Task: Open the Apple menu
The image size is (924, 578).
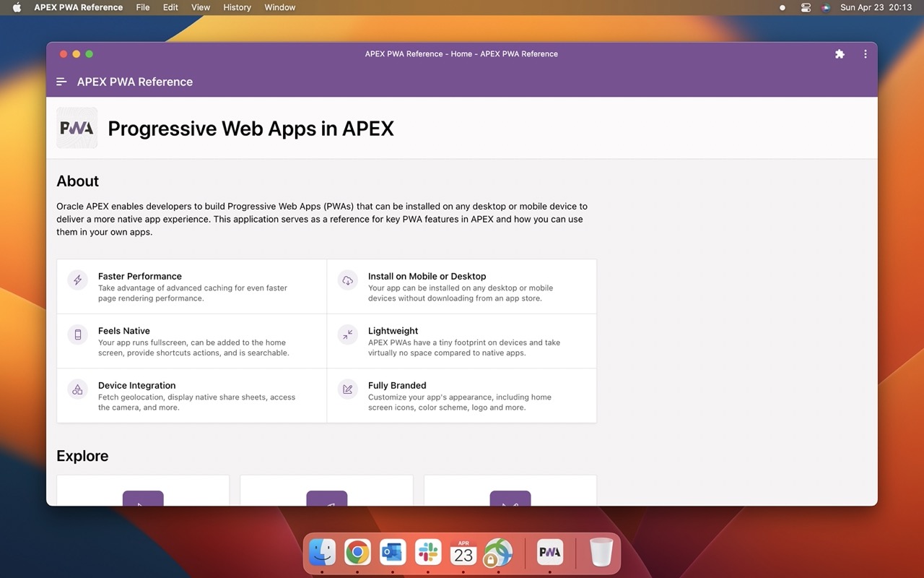Action: [17, 7]
